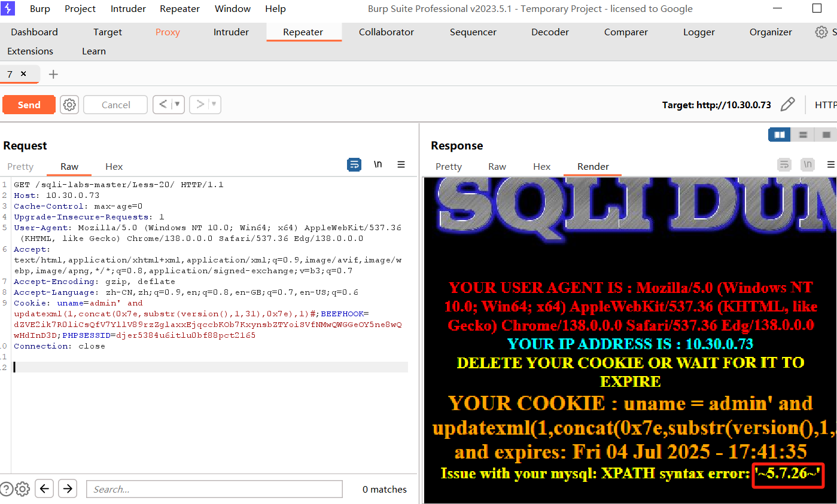The image size is (837, 504).
Task: Switch to Target tab
Action: [x=108, y=32]
